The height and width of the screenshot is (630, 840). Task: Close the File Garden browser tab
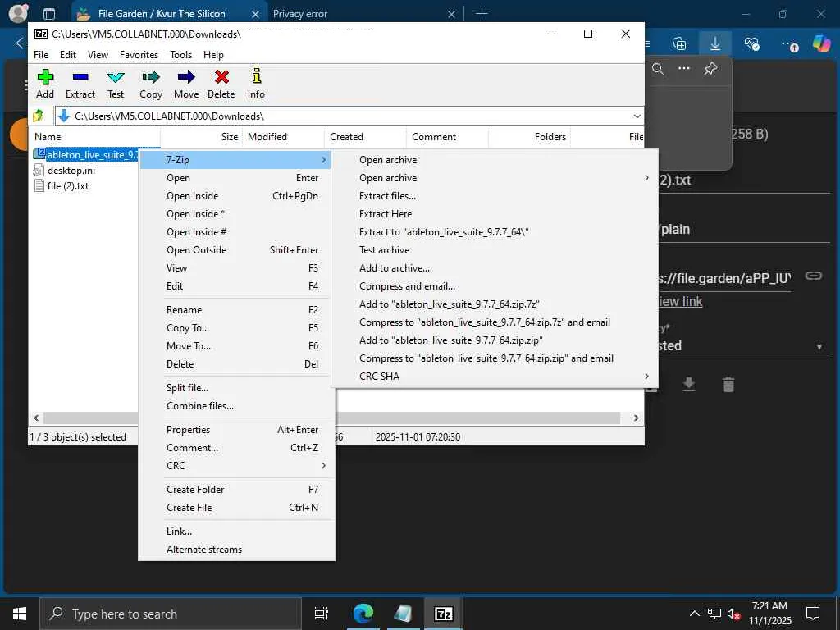tap(256, 14)
